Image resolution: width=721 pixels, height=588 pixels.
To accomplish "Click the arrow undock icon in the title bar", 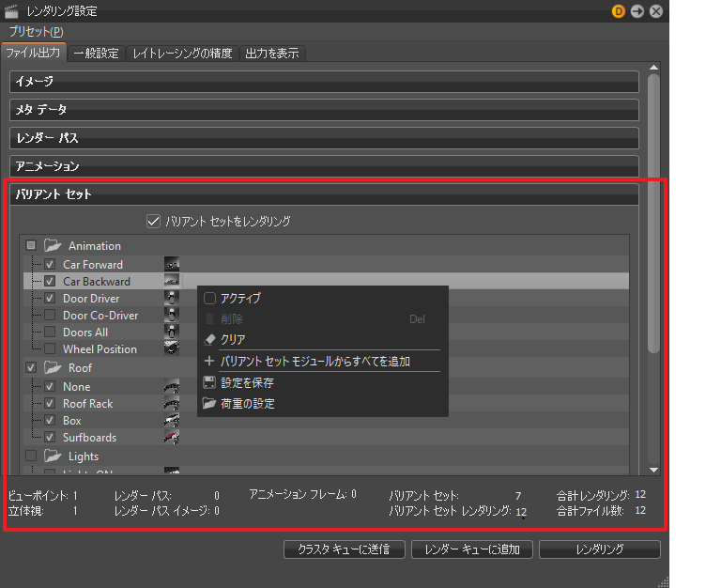I will 637,11.
